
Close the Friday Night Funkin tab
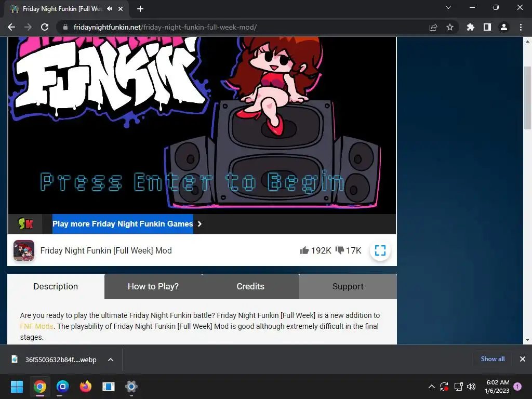pos(121,9)
